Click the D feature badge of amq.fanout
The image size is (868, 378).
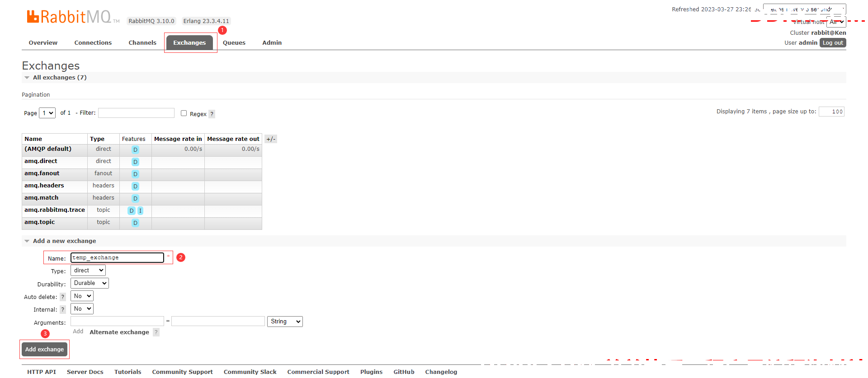point(135,174)
